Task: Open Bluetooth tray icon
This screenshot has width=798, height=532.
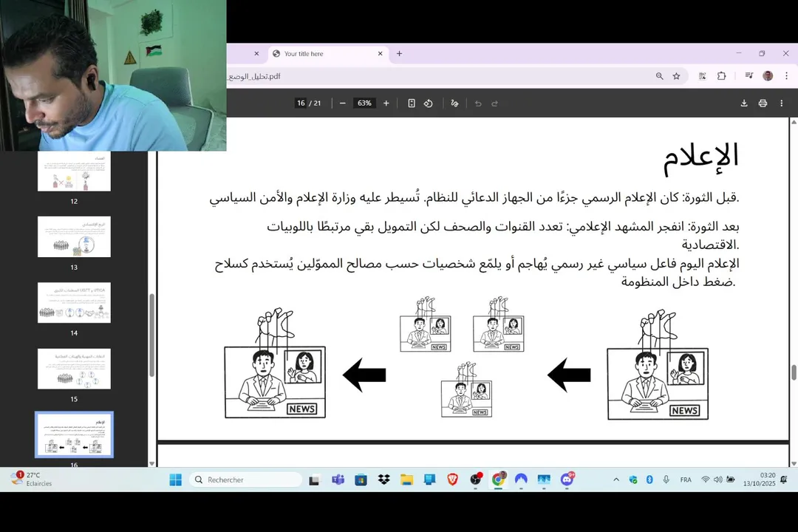Action: [649, 480]
